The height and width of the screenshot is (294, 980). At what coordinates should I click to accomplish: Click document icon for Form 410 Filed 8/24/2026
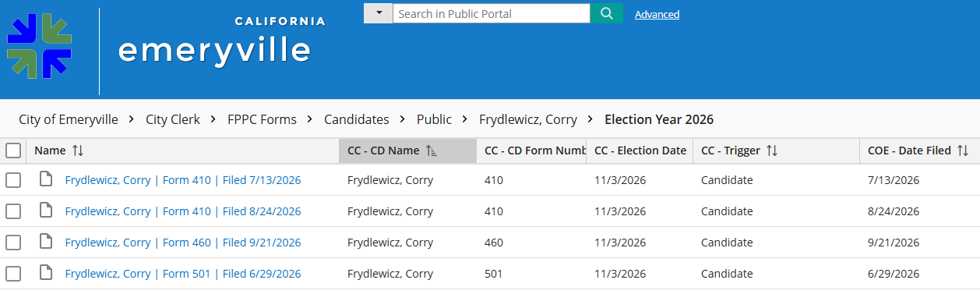47,211
